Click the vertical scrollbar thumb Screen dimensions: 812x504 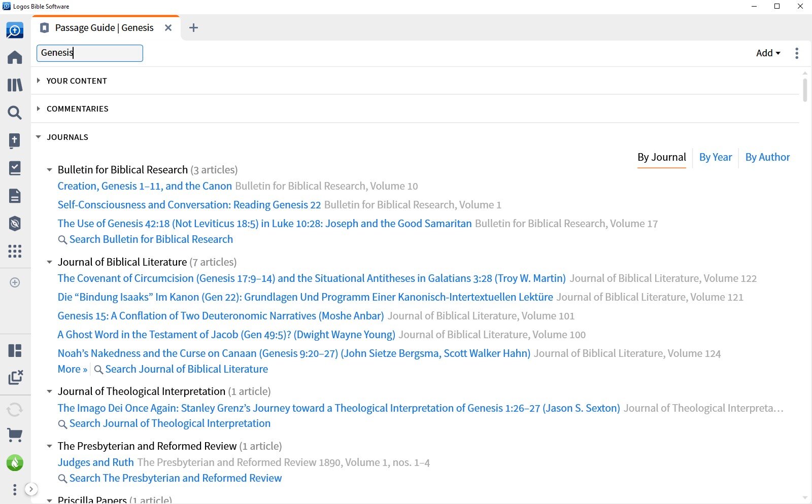point(805,90)
